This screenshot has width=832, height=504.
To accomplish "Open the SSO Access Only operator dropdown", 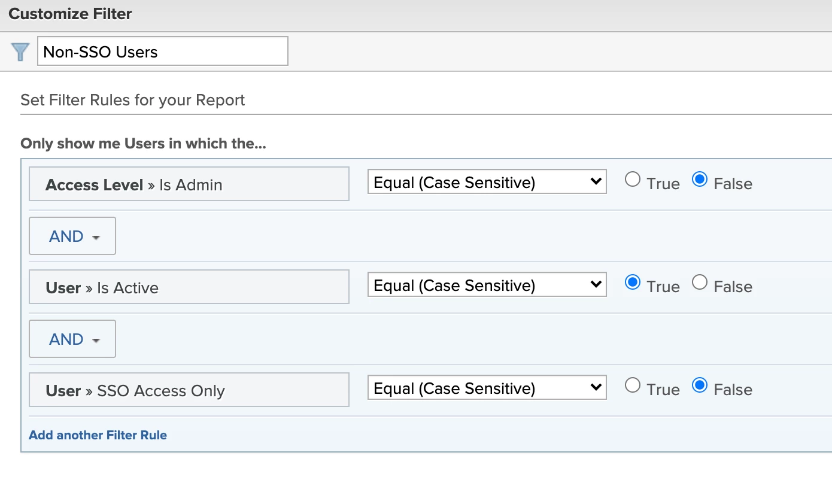I will point(487,388).
